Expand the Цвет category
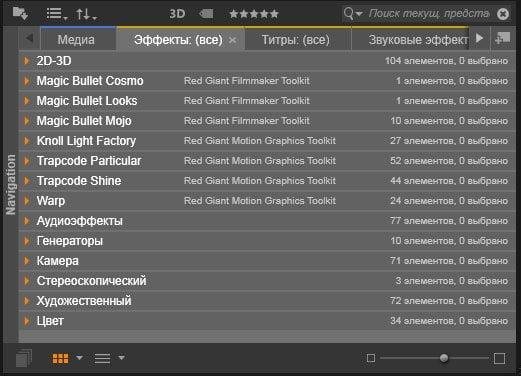521x376 pixels. tap(27, 321)
